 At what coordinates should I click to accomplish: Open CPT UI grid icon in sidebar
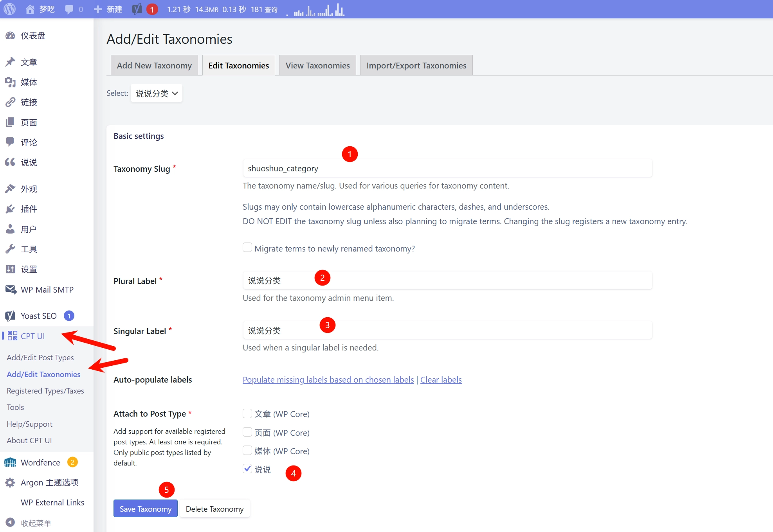point(13,336)
